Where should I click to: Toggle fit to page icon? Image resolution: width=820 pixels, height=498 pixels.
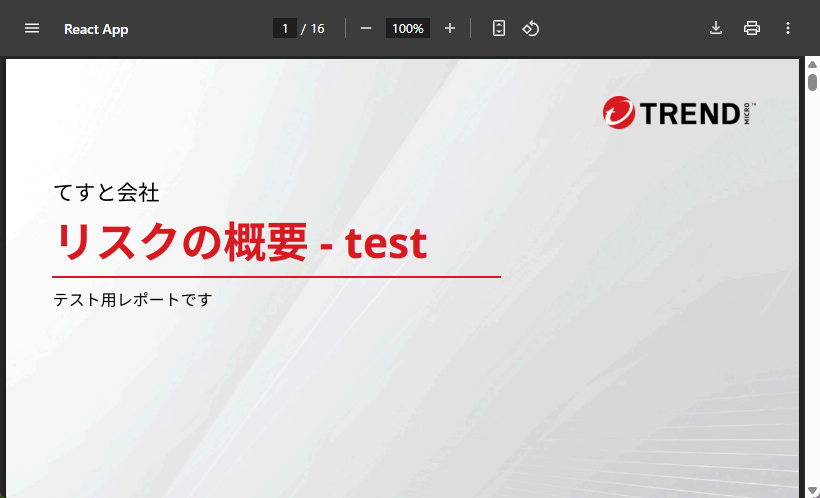[499, 28]
